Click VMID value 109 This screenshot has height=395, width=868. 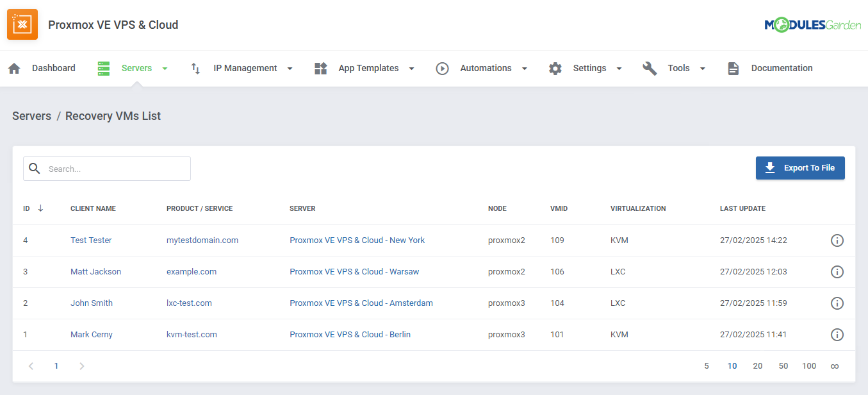tap(557, 240)
